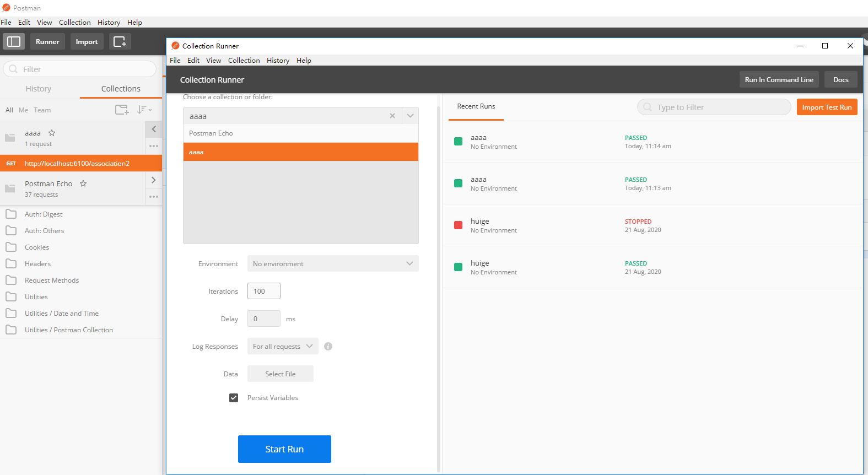Click the Utilities / Postman Collection folder icon
This screenshot has width=868, height=475.
tap(11, 330)
